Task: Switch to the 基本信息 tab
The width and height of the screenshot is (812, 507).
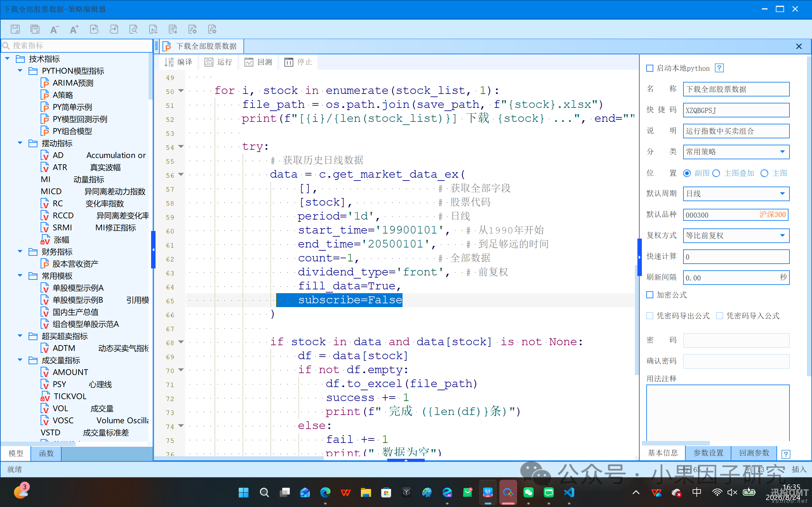Action: point(663,453)
